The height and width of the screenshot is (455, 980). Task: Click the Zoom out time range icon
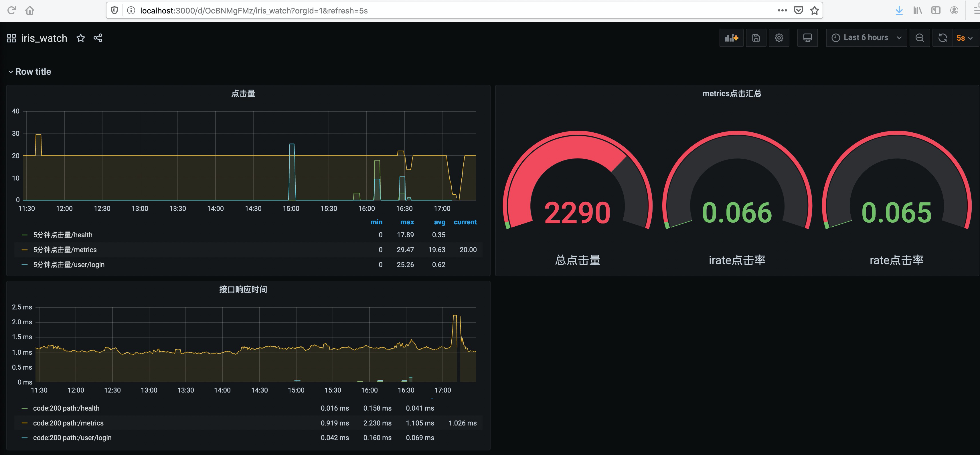[x=920, y=38]
